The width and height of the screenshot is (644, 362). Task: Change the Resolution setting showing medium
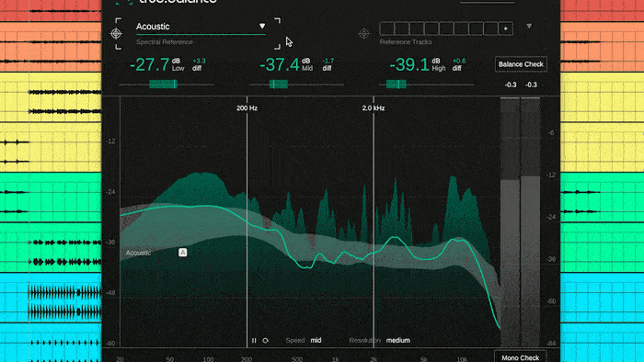(x=398, y=340)
